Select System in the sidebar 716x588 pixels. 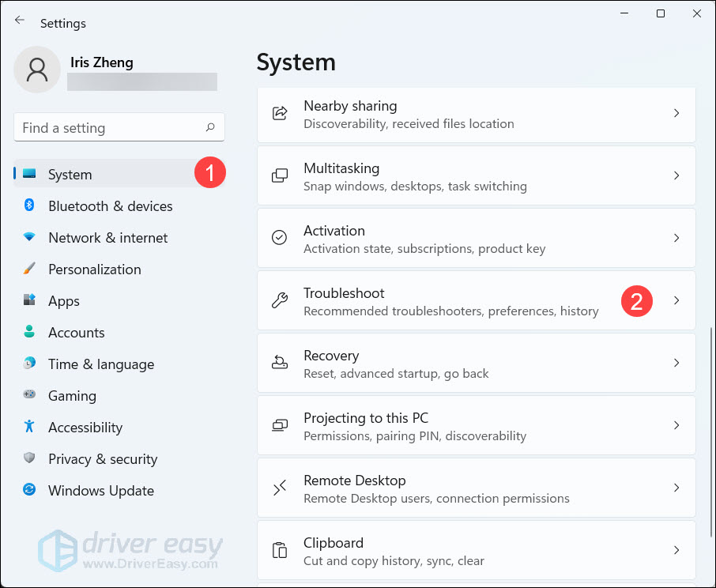coord(70,175)
